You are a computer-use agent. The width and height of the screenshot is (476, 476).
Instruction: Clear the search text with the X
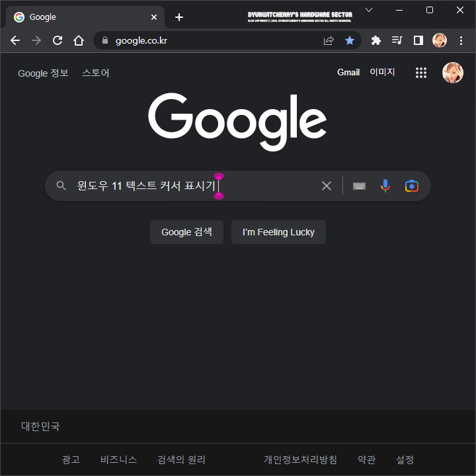tap(327, 186)
